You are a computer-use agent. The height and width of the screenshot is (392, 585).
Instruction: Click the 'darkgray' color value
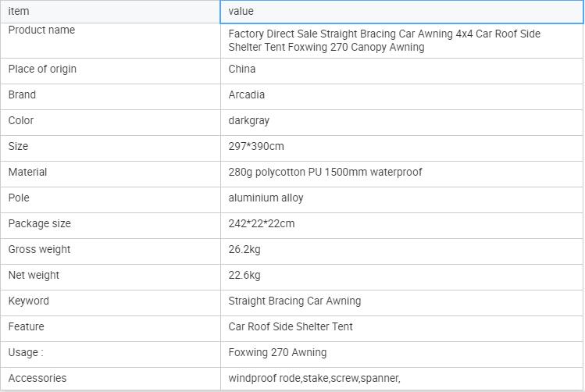249,120
